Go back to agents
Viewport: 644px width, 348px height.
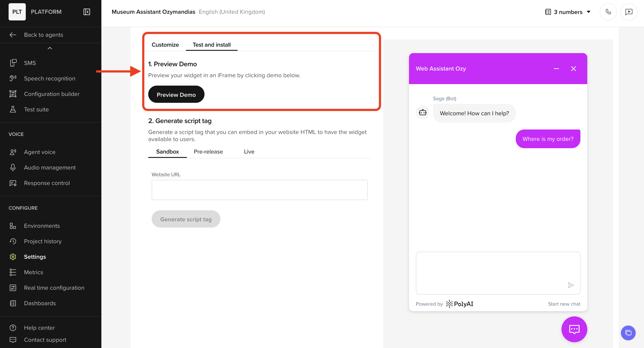43,35
